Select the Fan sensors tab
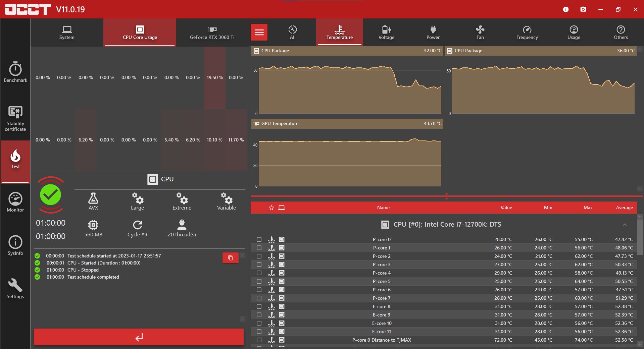This screenshot has height=349, width=644. (480, 33)
